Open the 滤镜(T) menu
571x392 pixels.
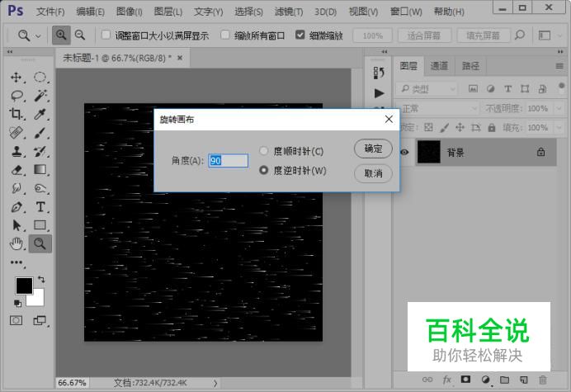(x=289, y=12)
